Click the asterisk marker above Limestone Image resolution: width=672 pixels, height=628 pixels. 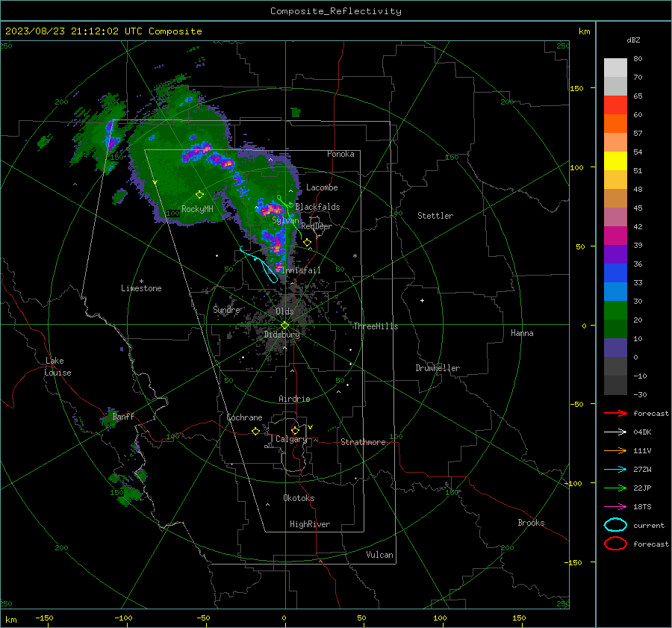pyautogui.click(x=141, y=282)
